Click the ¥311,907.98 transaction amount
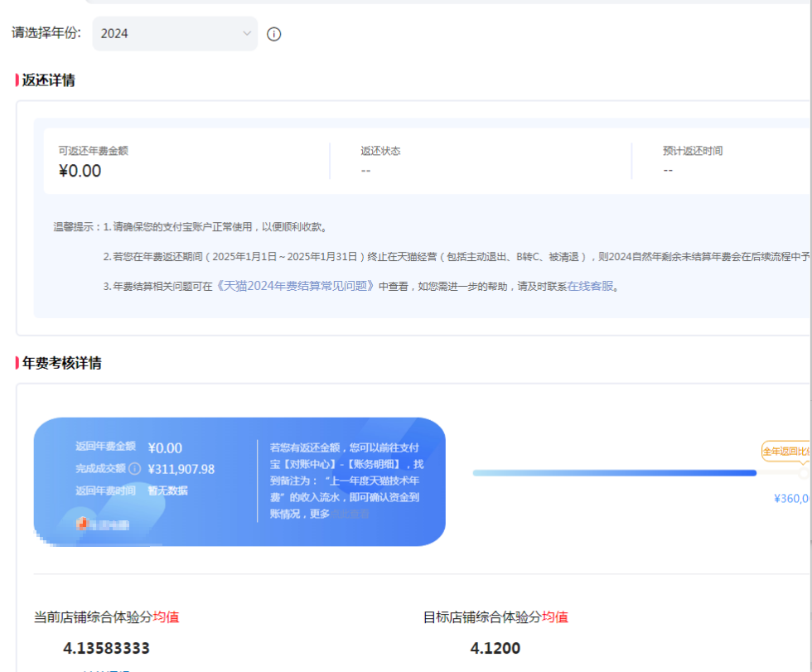This screenshot has height=672, width=812. 181,469
